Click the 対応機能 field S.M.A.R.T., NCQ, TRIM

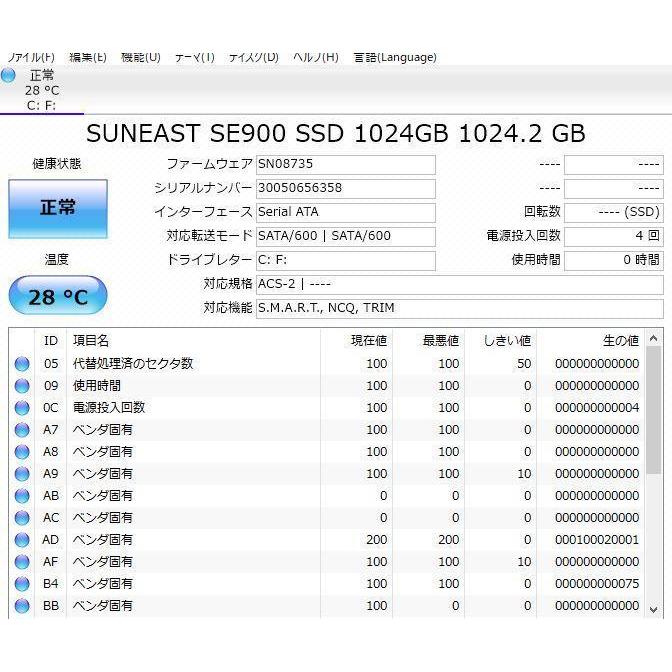pos(459,309)
